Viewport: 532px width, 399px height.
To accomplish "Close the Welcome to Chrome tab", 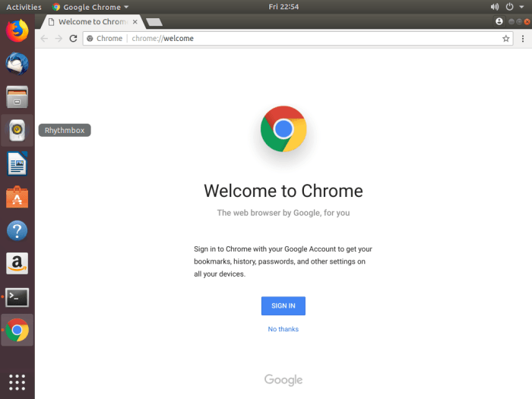I will (135, 22).
